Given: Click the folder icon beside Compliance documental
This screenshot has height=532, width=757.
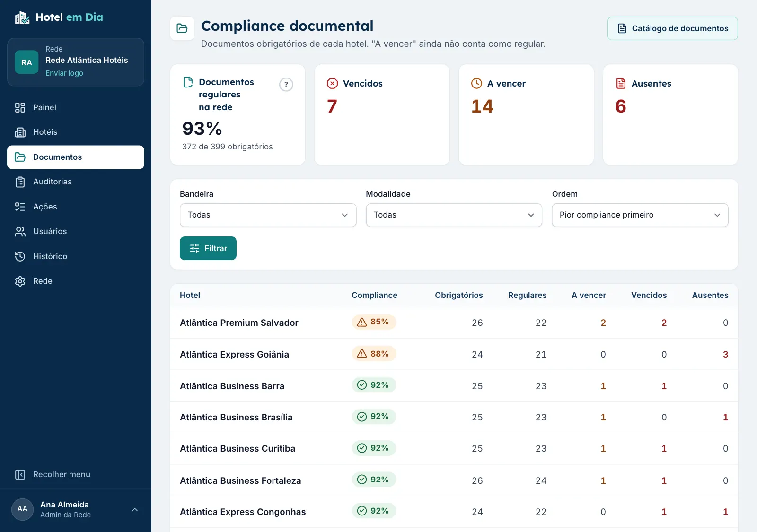Looking at the screenshot, I should pos(182,28).
